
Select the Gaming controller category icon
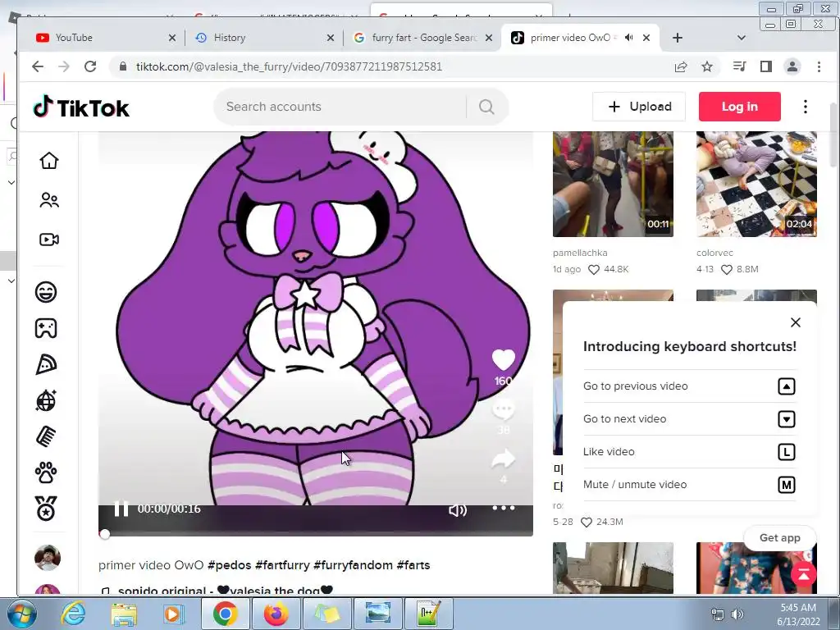point(46,328)
